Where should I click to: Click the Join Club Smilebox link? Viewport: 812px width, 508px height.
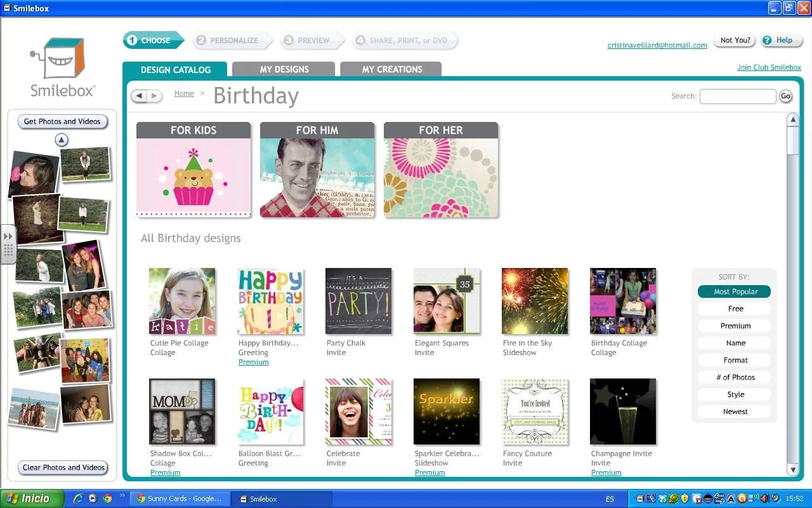(x=769, y=67)
